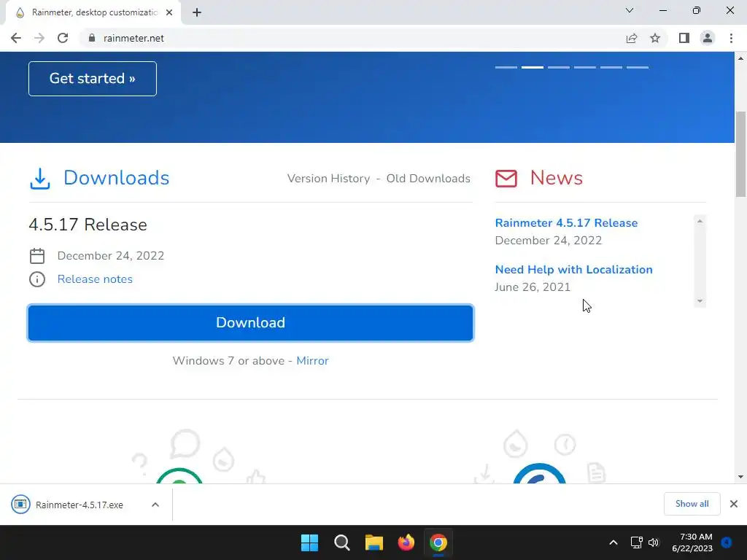Open the Chrome side panel
Viewport: 747px width, 560px height.
point(684,38)
